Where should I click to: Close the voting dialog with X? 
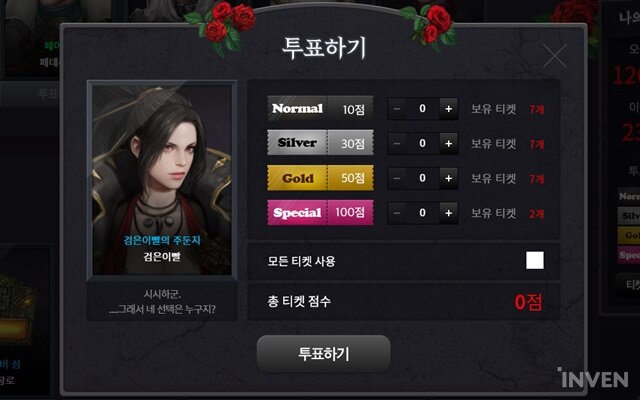point(555,56)
